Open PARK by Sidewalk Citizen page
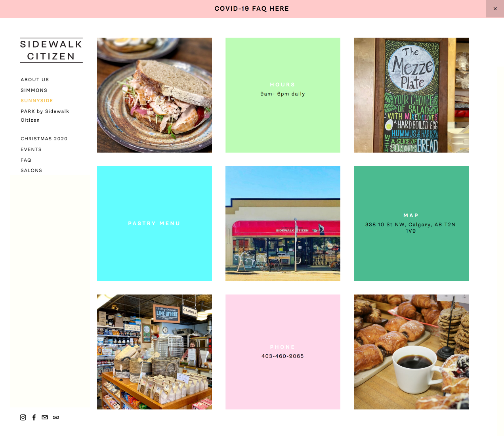This screenshot has height=436, width=504. (45, 116)
